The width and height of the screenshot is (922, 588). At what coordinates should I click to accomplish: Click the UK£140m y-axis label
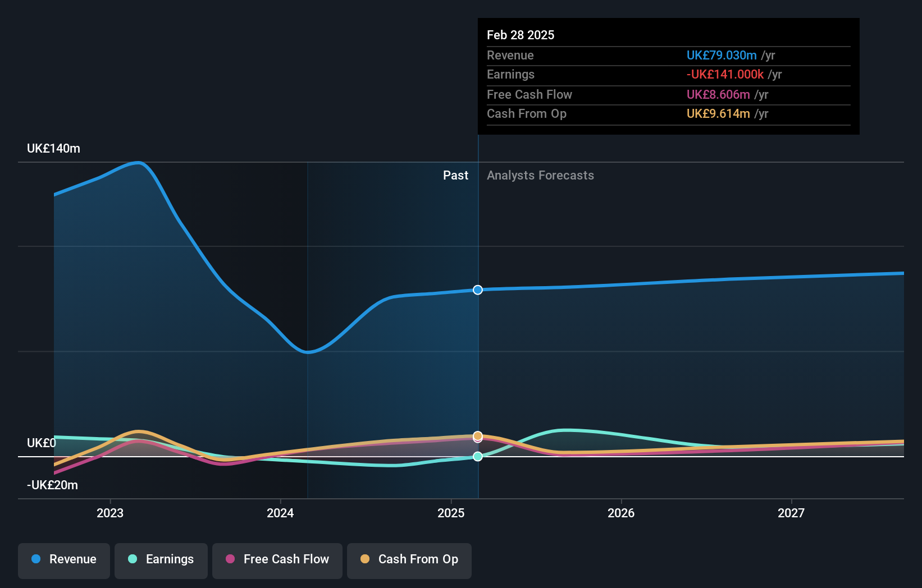[54, 149]
